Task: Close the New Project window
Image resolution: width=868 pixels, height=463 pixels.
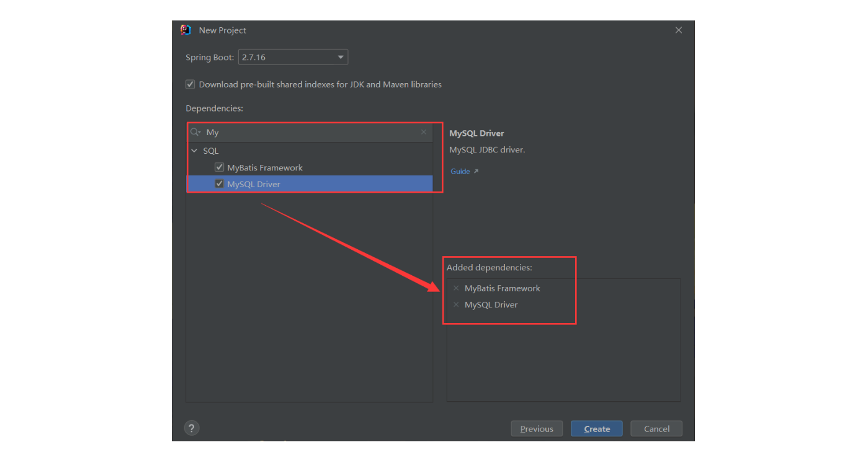Action: (679, 30)
